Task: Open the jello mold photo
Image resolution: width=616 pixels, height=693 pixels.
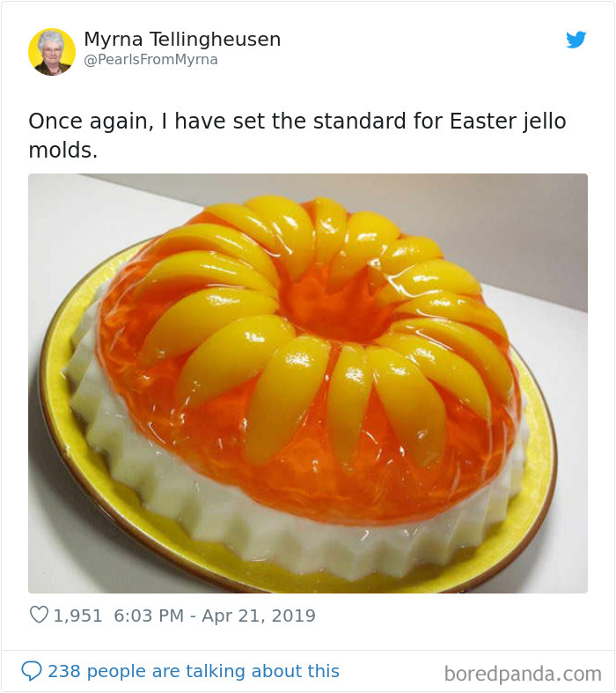Action: 308,383
